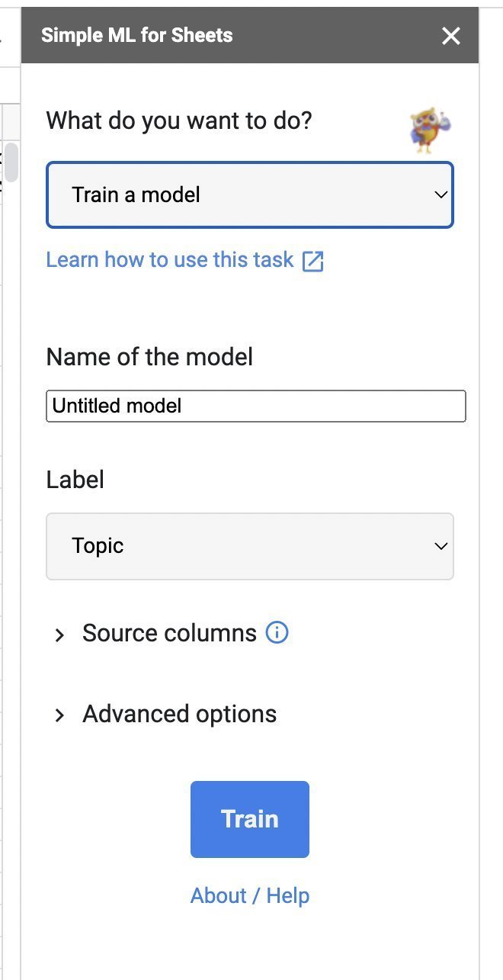
Task: Click the 'What do you want to do?' heading
Action: coord(179,120)
